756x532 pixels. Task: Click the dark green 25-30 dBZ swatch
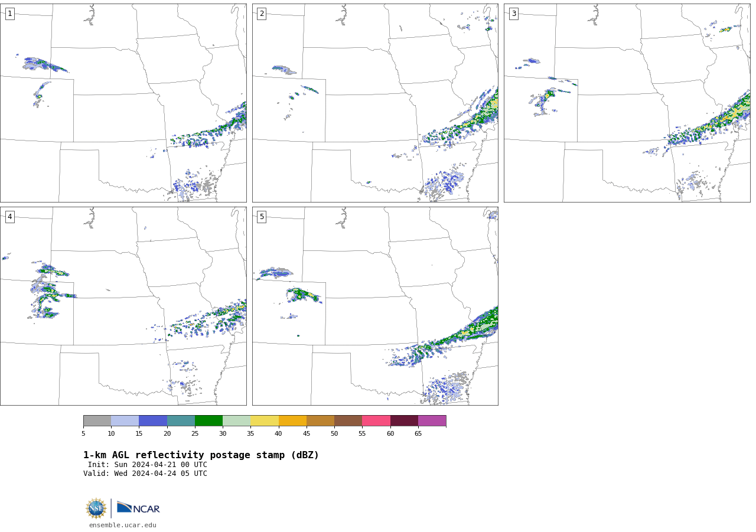208,420
